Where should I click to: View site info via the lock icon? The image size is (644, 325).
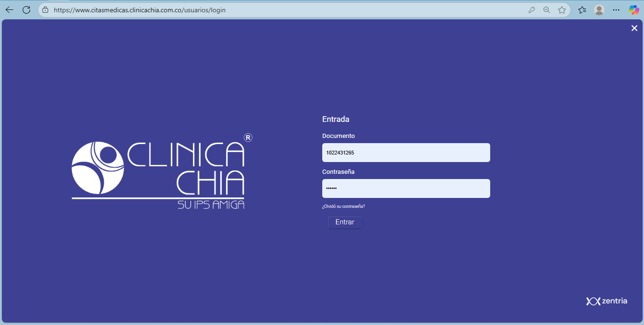(45, 10)
